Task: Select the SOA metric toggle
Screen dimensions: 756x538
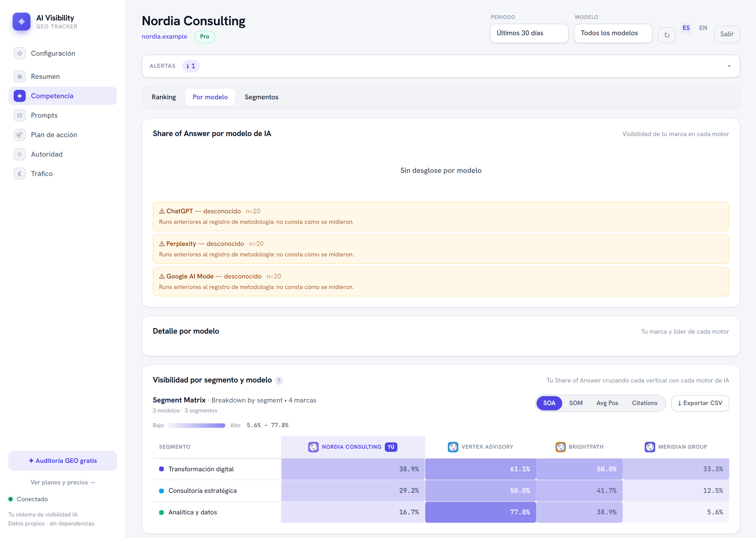Action: 549,403
